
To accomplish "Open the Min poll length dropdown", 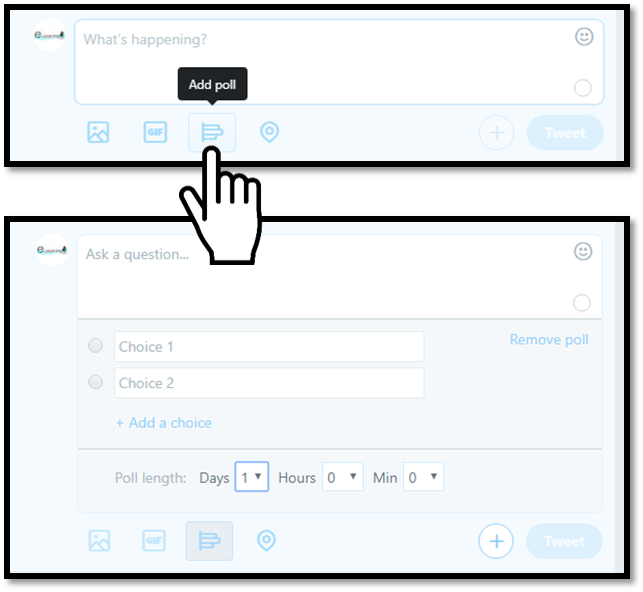I will pos(423,477).
